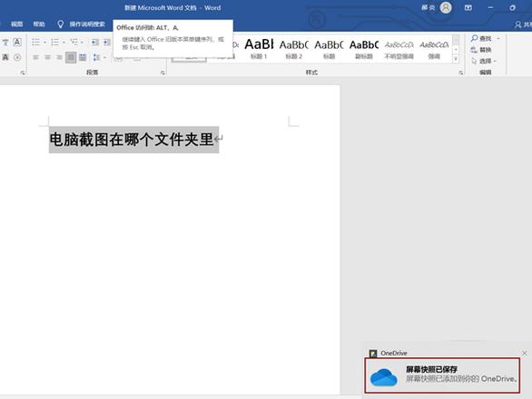Open Ribbon Display Options icon
This screenshot has width=532, height=399.
pos(468,7)
